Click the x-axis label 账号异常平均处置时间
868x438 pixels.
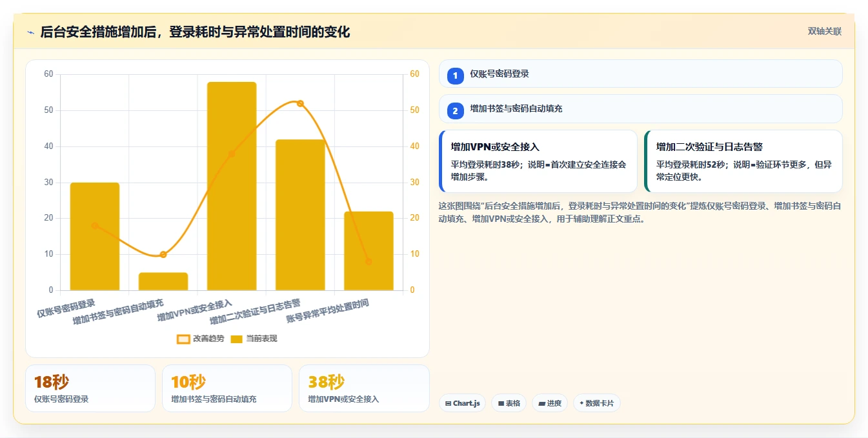[x=328, y=311]
